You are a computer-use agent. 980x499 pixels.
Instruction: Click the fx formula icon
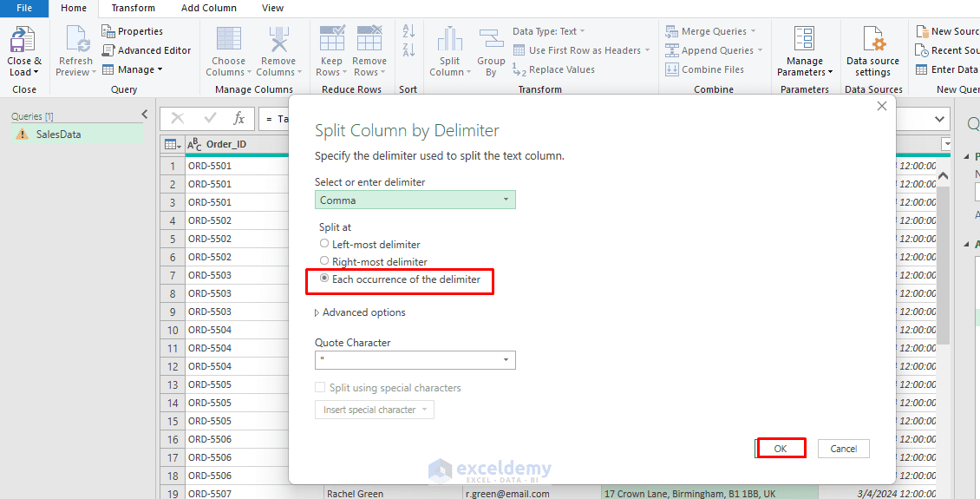(238, 118)
